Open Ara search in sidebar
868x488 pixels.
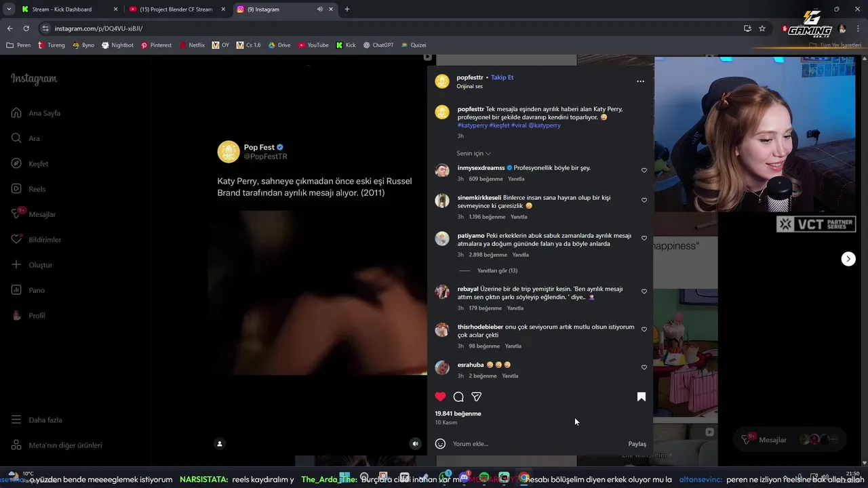click(x=26, y=138)
